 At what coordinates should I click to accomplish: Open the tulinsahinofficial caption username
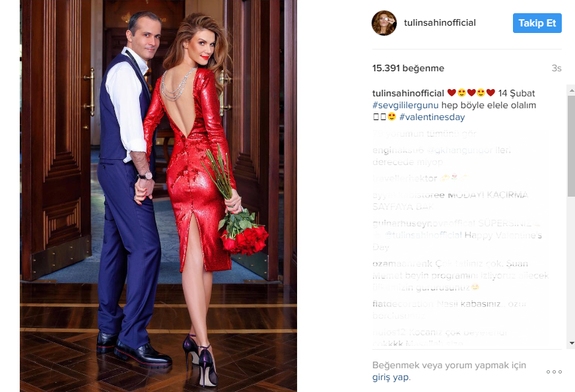coord(408,93)
